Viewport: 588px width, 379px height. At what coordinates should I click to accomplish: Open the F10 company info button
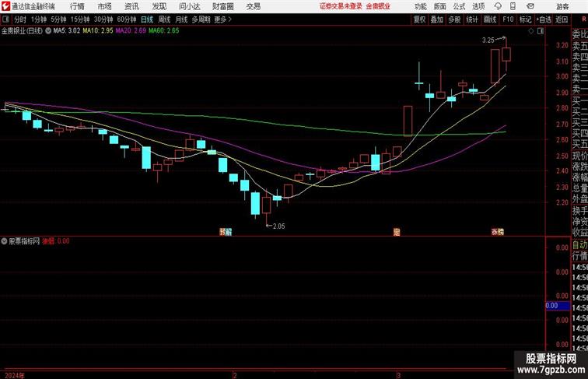pyautogui.click(x=508, y=19)
